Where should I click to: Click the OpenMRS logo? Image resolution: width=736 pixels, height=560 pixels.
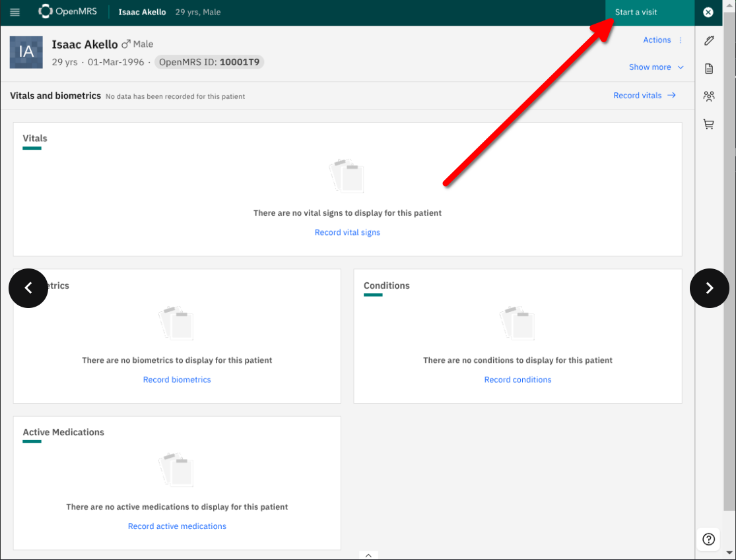tap(68, 12)
